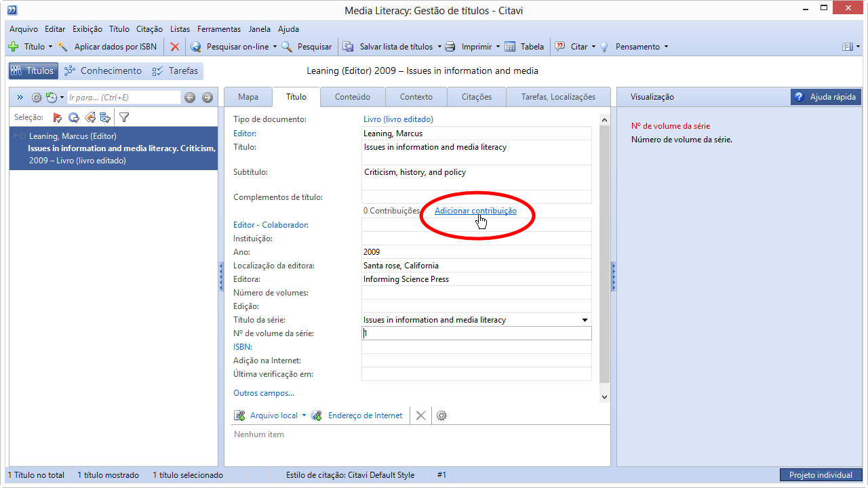Select the Leaning, Marcus (Editor) list entry
This screenshot has width=868, height=488.
113,148
